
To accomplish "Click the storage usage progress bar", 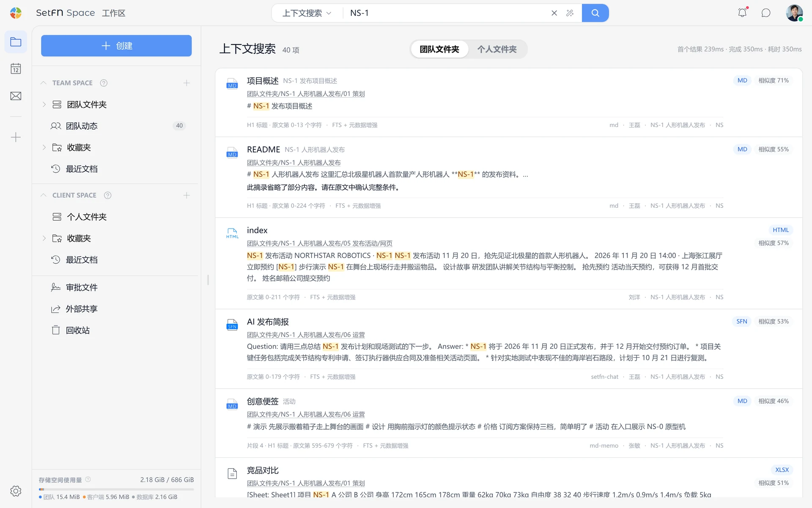I will [x=116, y=489].
